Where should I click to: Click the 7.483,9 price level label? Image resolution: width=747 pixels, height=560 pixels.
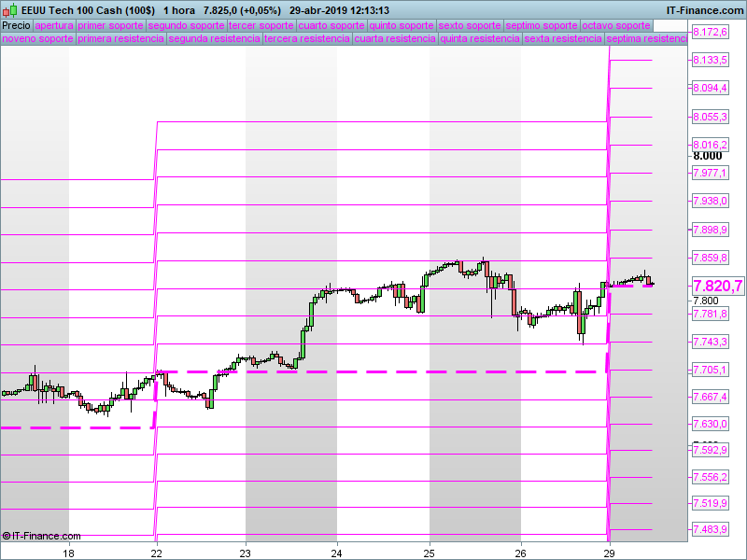click(x=710, y=529)
